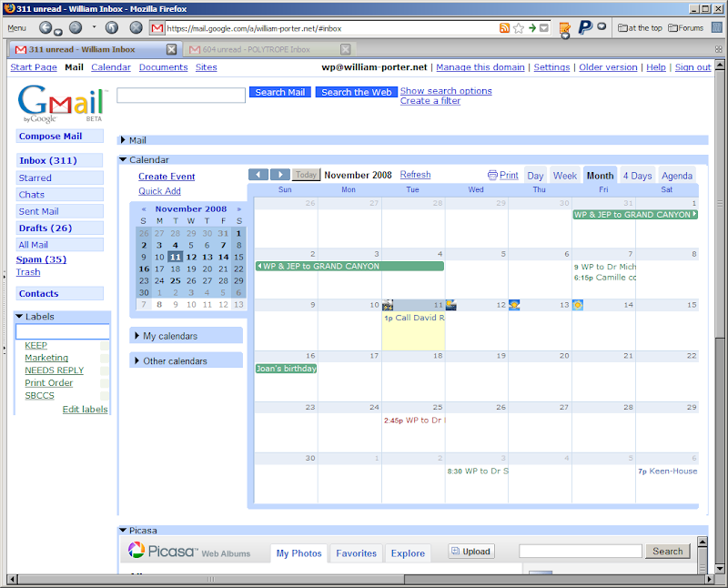Open the address bar dropdown arrow
728x588 pixels.
coord(543,28)
